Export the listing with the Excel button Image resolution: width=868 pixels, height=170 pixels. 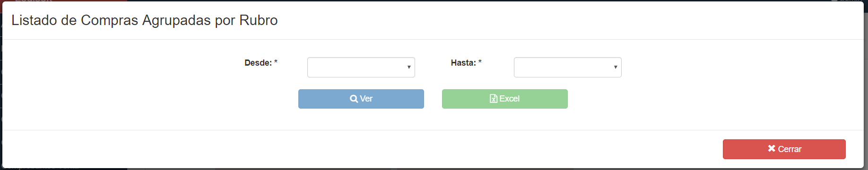(x=505, y=99)
